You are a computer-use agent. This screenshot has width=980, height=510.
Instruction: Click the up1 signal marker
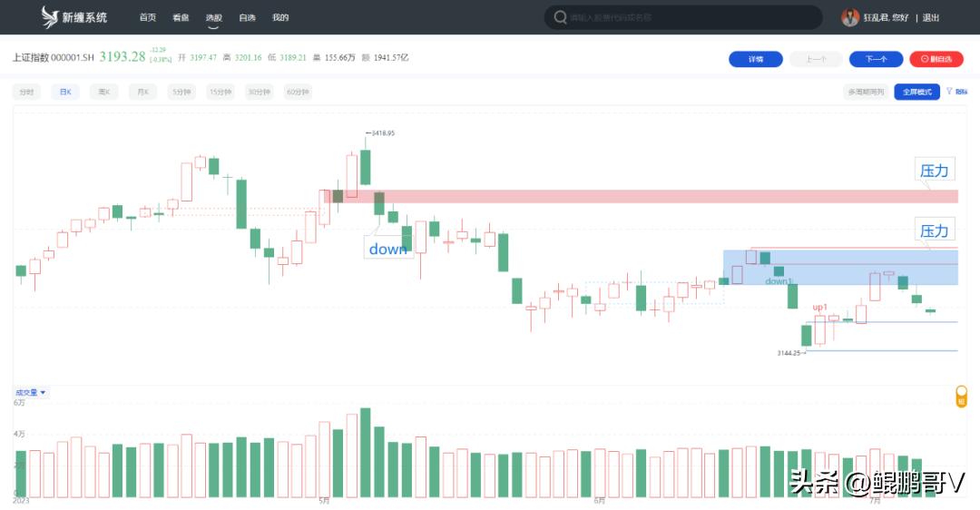point(819,308)
